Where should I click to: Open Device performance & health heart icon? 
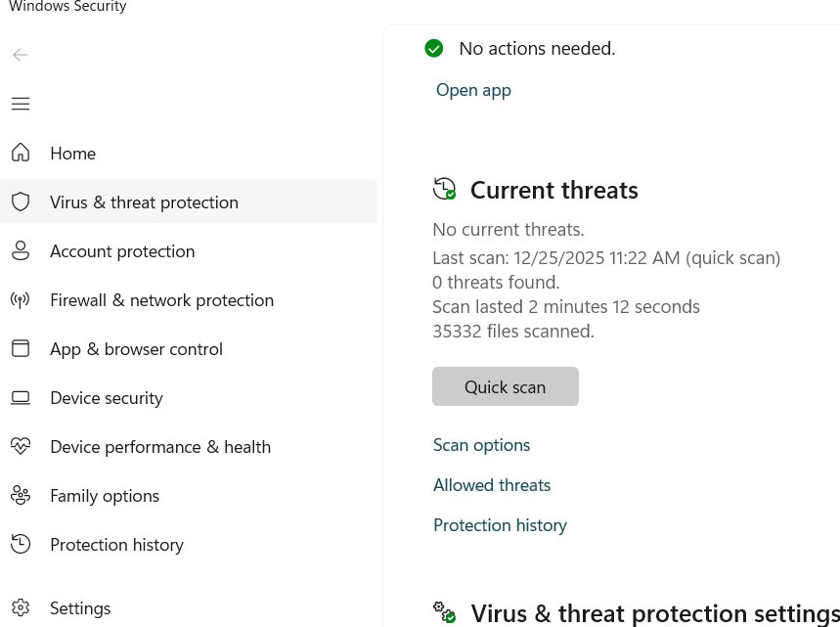(x=21, y=446)
